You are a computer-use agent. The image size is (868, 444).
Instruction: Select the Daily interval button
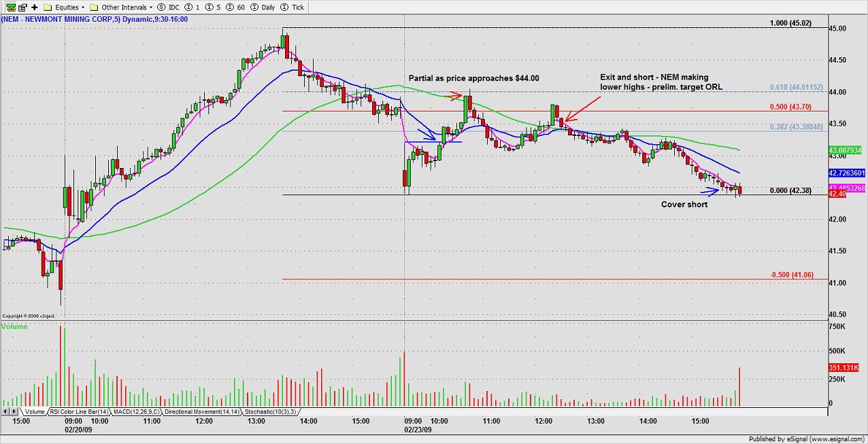[263, 7]
